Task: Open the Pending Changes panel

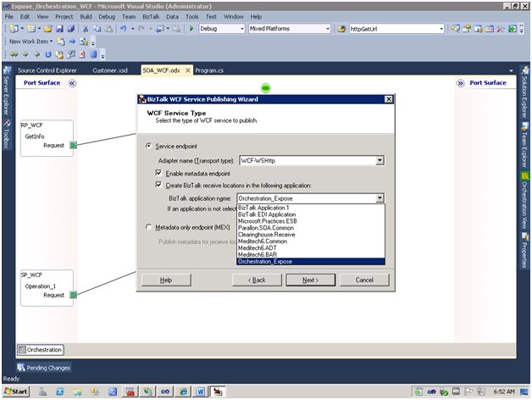Action: [44, 368]
